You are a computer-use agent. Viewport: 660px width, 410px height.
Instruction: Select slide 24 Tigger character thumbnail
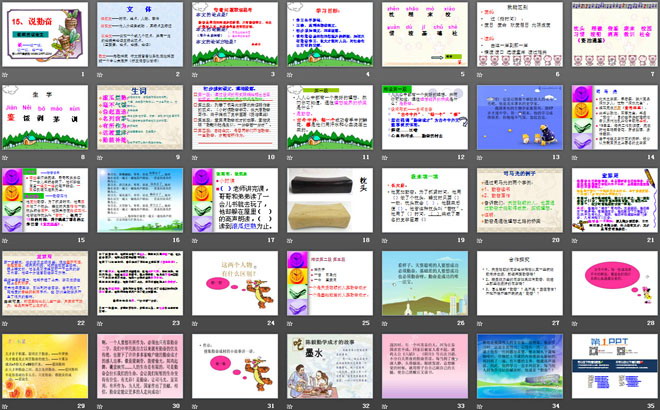235,283
